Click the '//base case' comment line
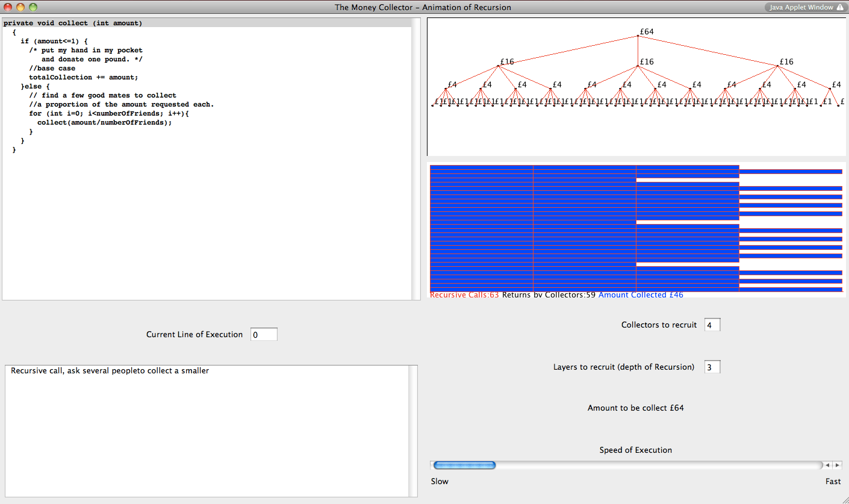 click(52, 68)
